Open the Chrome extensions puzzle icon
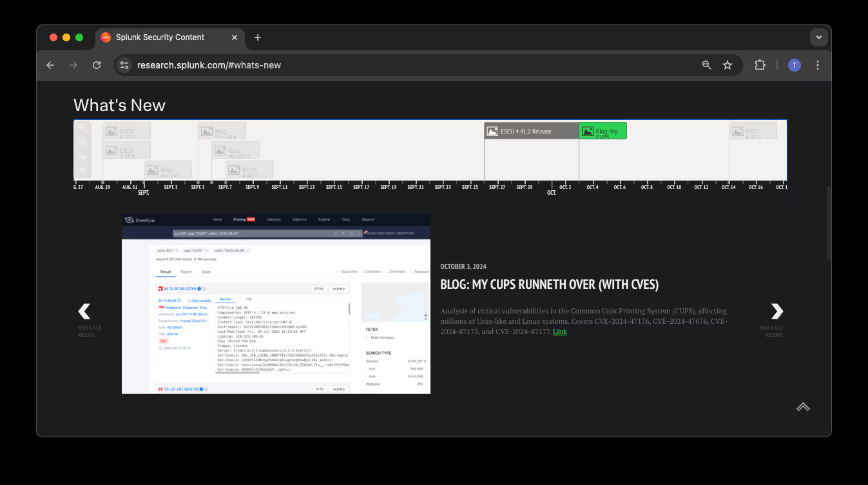 pos(760,65)
